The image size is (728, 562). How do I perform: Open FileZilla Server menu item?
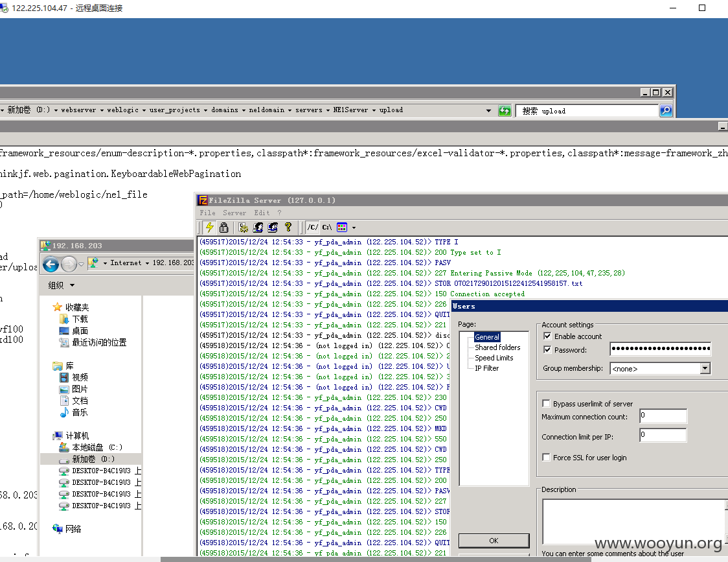tap(234, 213)
